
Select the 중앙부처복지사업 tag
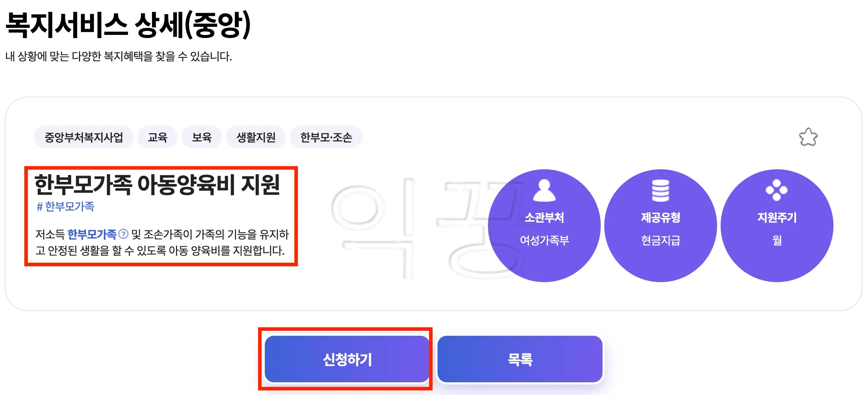(84, 137)
